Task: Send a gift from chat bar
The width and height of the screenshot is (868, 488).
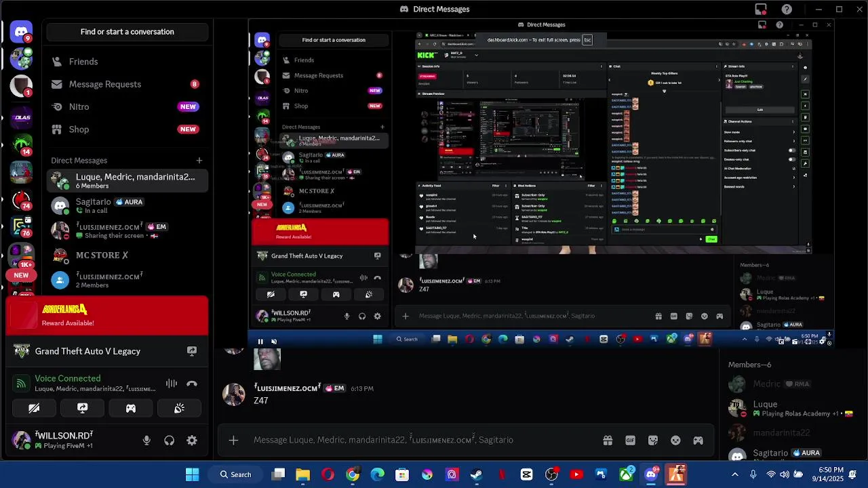Action: tap(608, 441)
